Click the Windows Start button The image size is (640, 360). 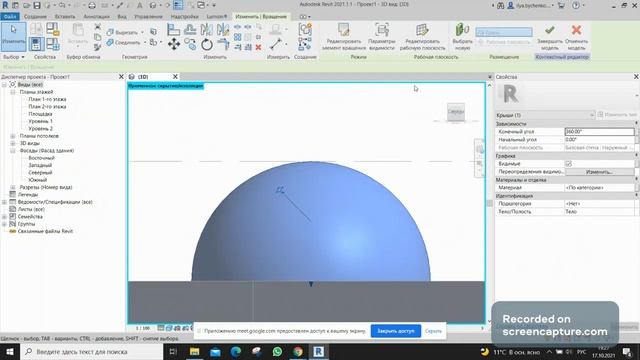(10, 351)
